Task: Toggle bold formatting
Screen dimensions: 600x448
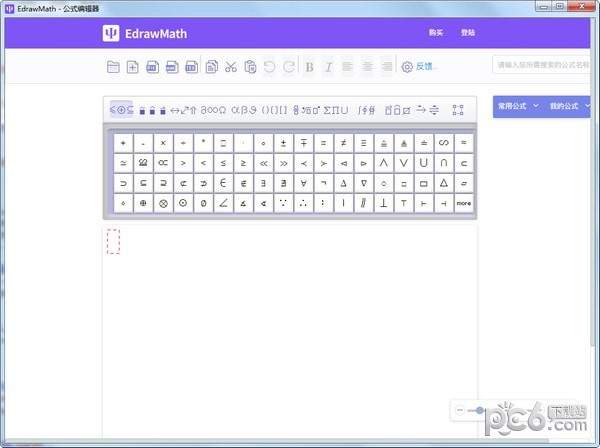Action: coord(309,67)
